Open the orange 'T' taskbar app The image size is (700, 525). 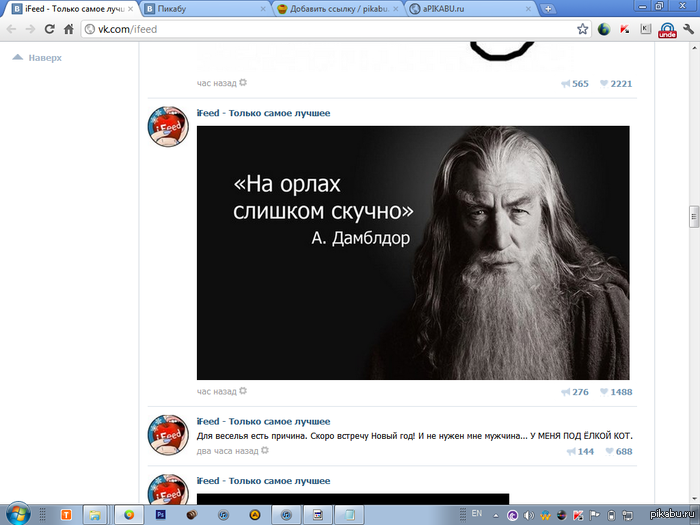coord(66,515)
